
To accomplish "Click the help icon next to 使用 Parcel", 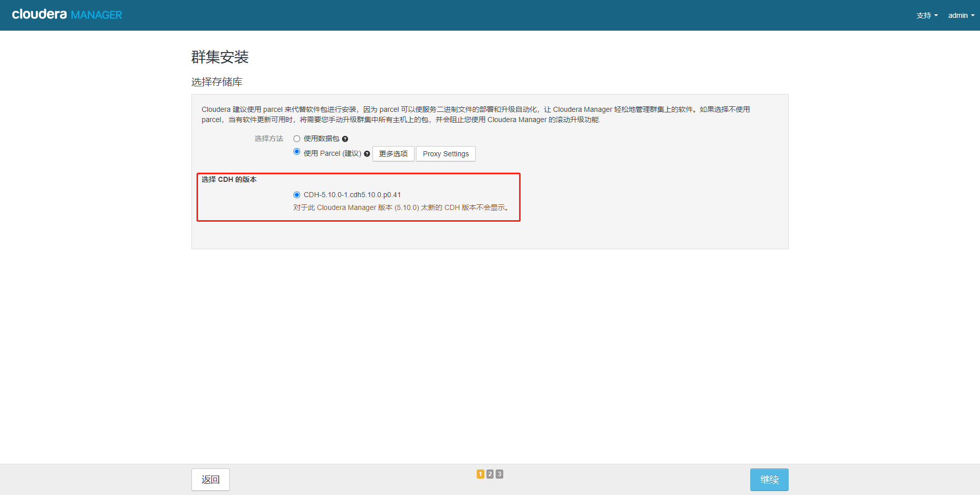I will pos(367,153).
